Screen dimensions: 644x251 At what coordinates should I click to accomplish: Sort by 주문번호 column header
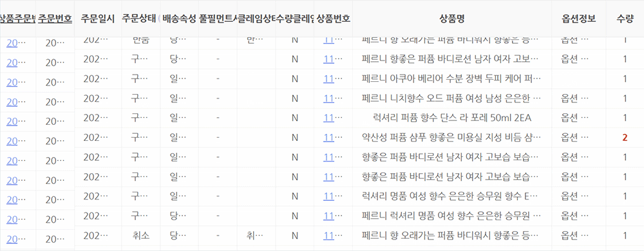[x=55, y=19]
